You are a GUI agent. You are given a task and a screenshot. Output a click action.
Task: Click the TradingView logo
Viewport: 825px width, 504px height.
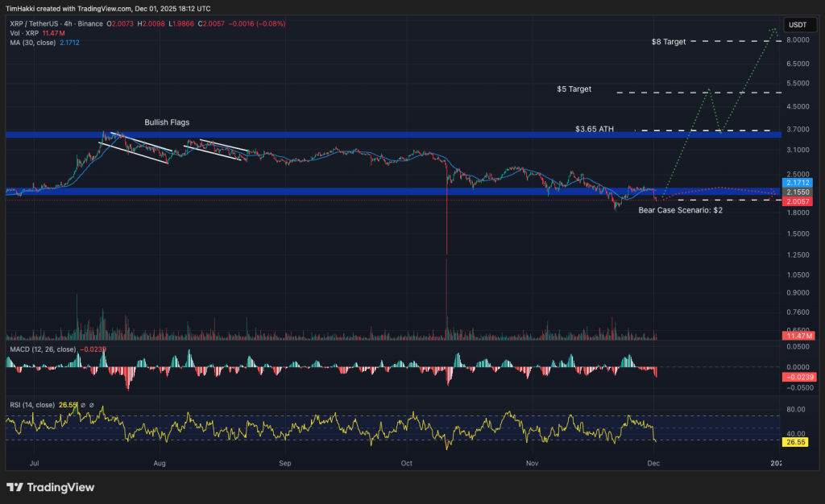click(x=50, y=487)
